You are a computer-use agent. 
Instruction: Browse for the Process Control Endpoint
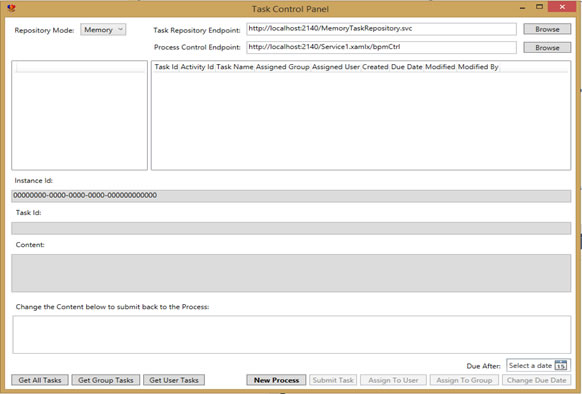point(547,48)
